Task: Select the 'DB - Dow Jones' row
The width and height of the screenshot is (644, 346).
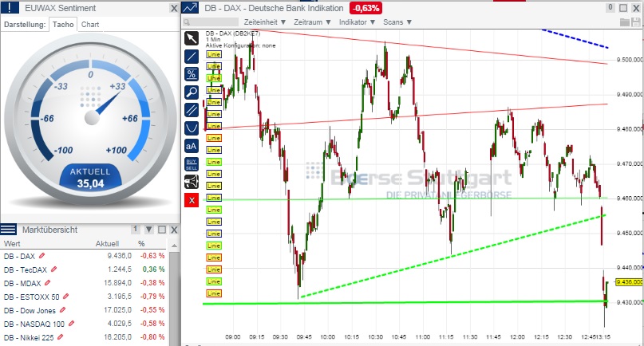Action: click(85, 310)
